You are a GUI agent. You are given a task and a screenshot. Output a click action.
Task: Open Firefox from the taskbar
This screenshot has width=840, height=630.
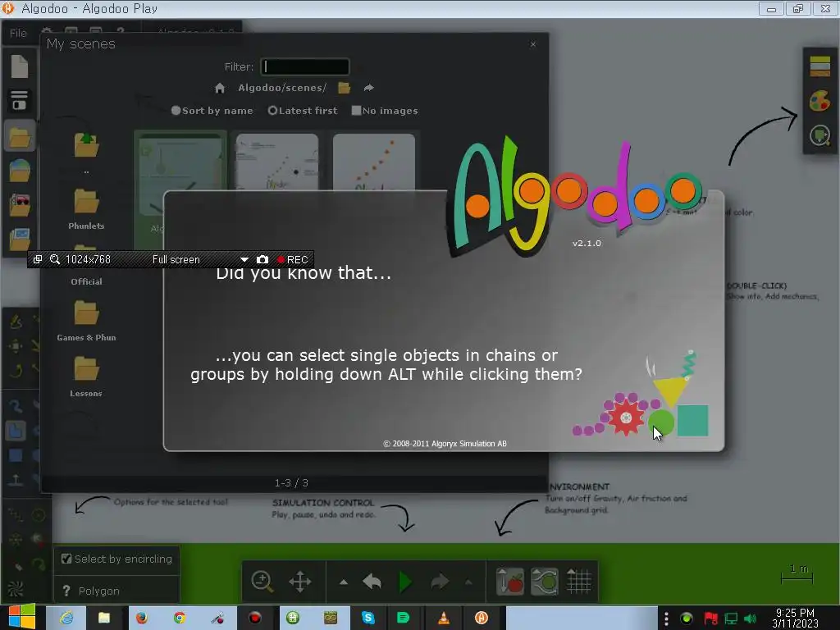(x=142, y=618)
